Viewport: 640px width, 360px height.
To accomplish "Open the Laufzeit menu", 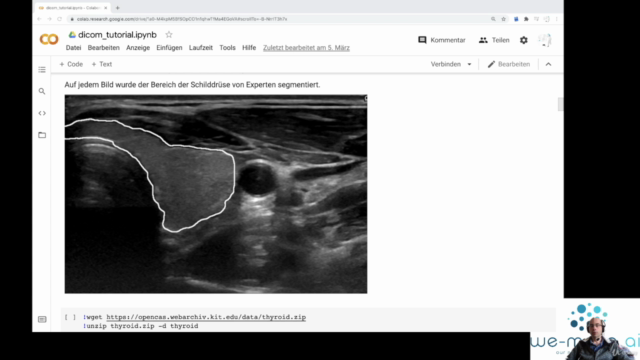I will point(201,48).
